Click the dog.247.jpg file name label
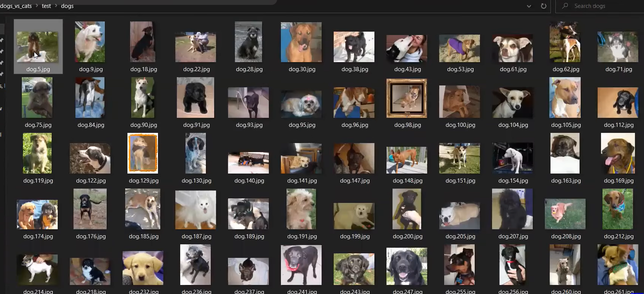Image resolution: width=644 pixels, height=294 pixels. point(408,291)
